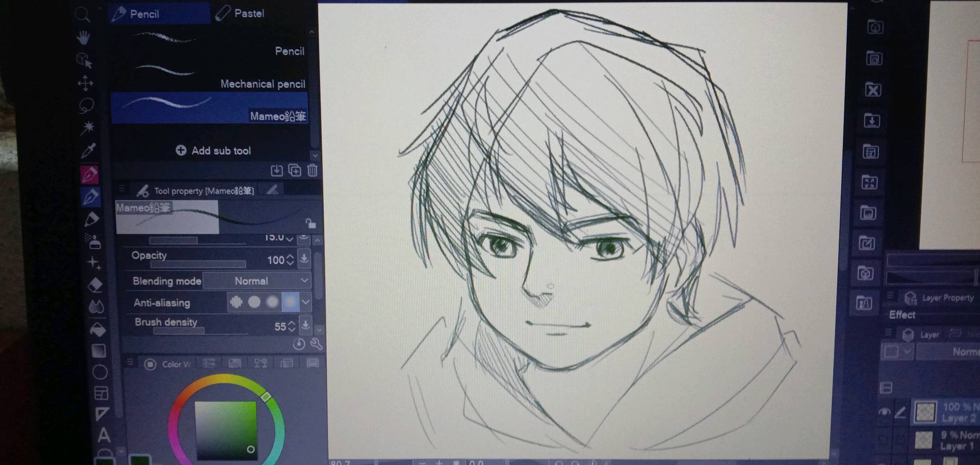Open the layer blending mode Norm dropdown
The height and width of the screenshot is (465, 980).
pyautogui.click(x=948, y=352)
